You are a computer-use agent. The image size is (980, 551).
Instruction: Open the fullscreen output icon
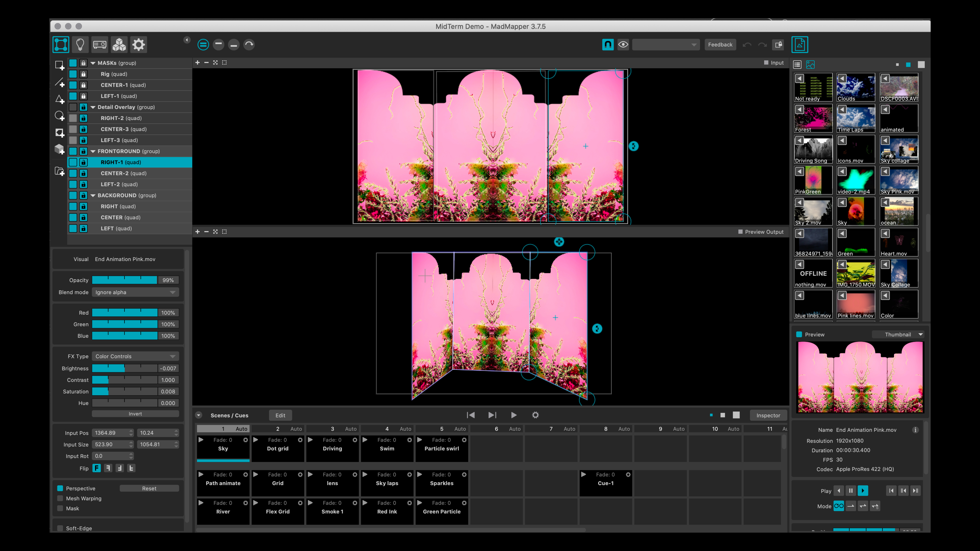click(779, 45)
